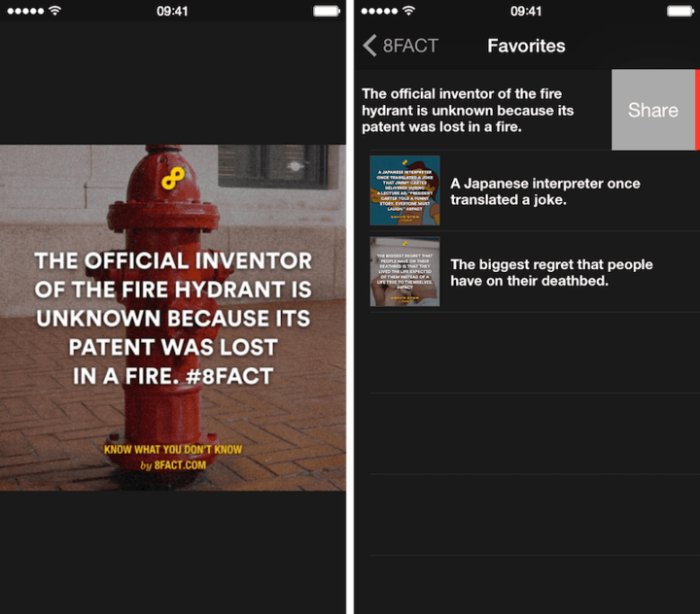Tap the 'Know what you don't know' tagline
Image resolution: width=700 pixels, height=614 pixels.
click(x=173, y=450)
